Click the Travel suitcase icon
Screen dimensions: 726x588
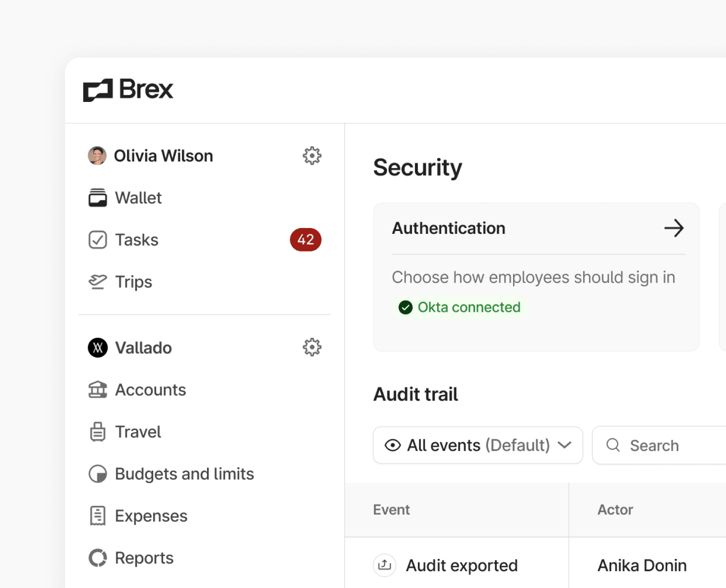[x=98, y=431]
